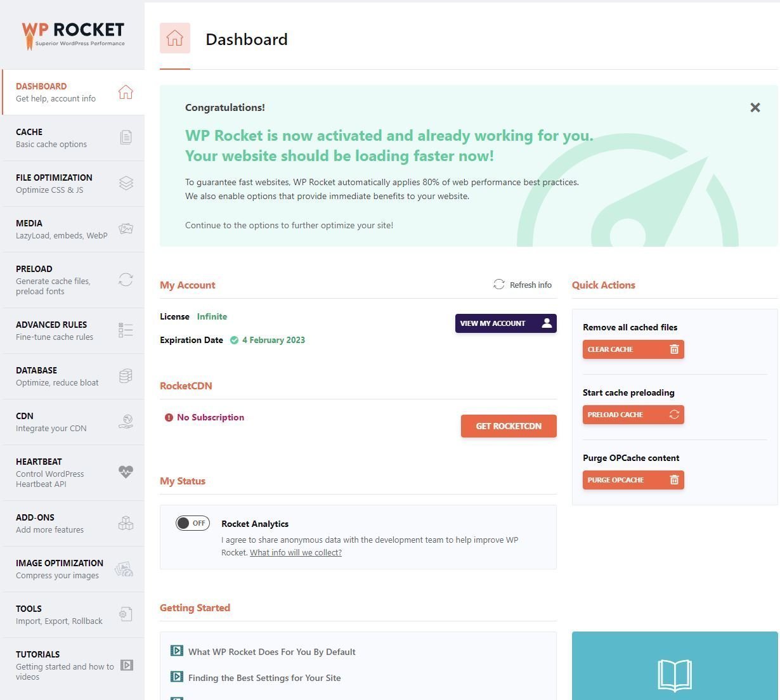Select the Database menu item
The height and width of the screenshot is (700, 780).
74,376
